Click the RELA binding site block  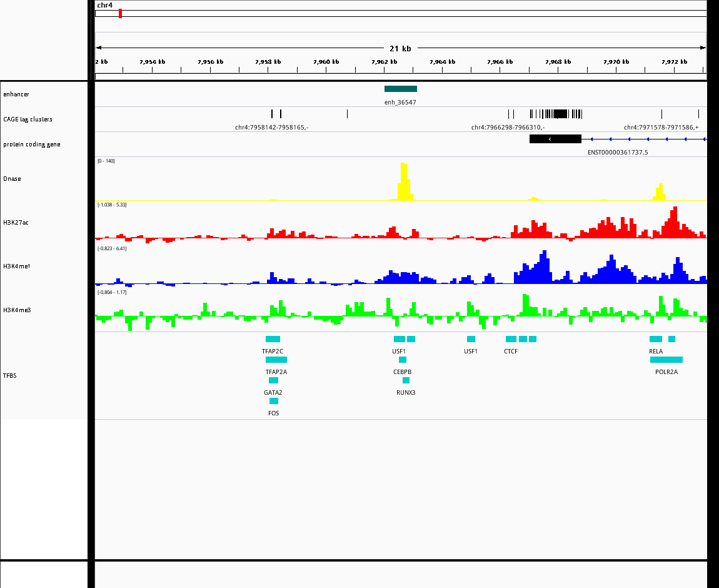656,339
